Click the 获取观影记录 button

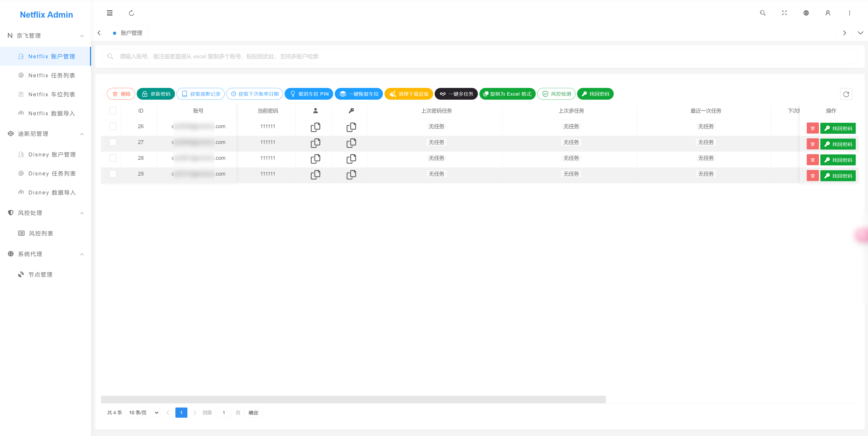pos(200,94)
